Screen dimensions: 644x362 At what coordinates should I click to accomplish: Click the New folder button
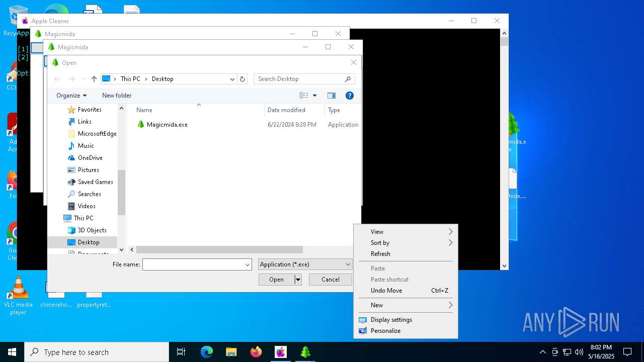pos(117,96)
